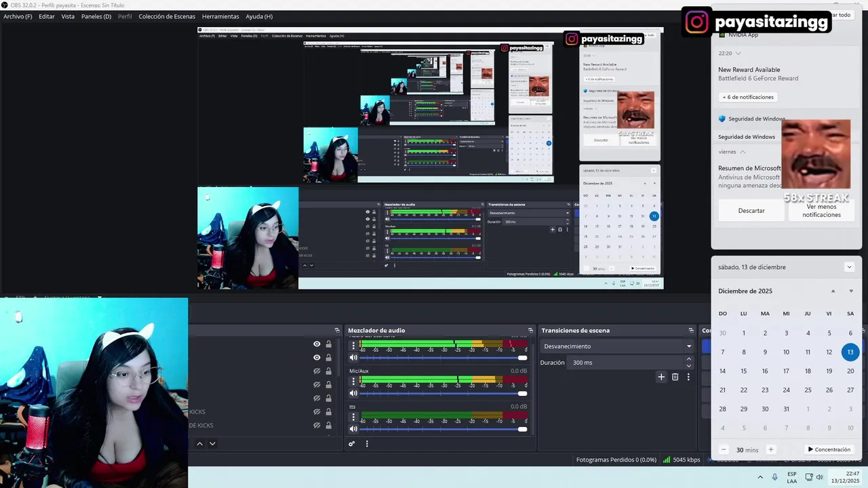
Task: Switch ESP LAA keyboard language indicator
Action: tap(792, 477)
